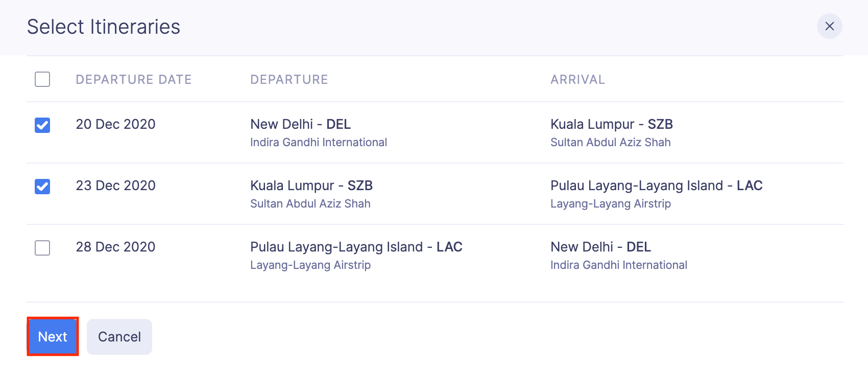Click the Cancel button
This screenshot has width=868, height=366.
click(x=119, y=336)
